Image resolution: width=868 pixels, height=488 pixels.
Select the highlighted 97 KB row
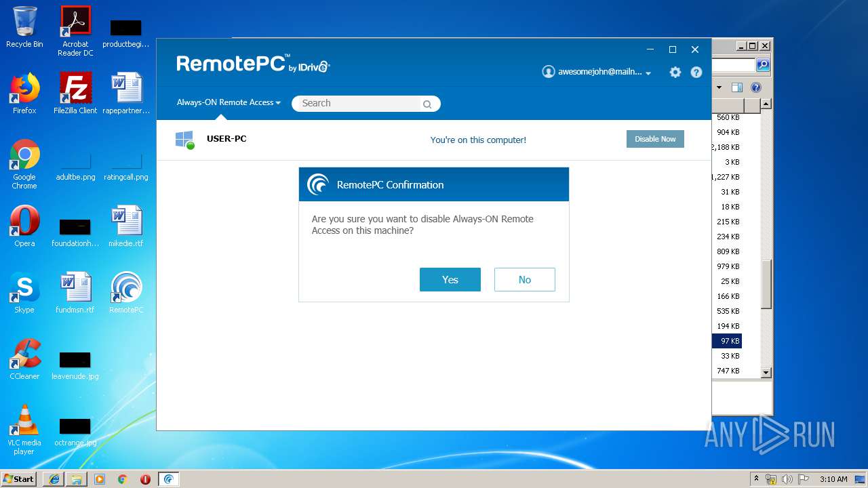[x=727, y=341]
